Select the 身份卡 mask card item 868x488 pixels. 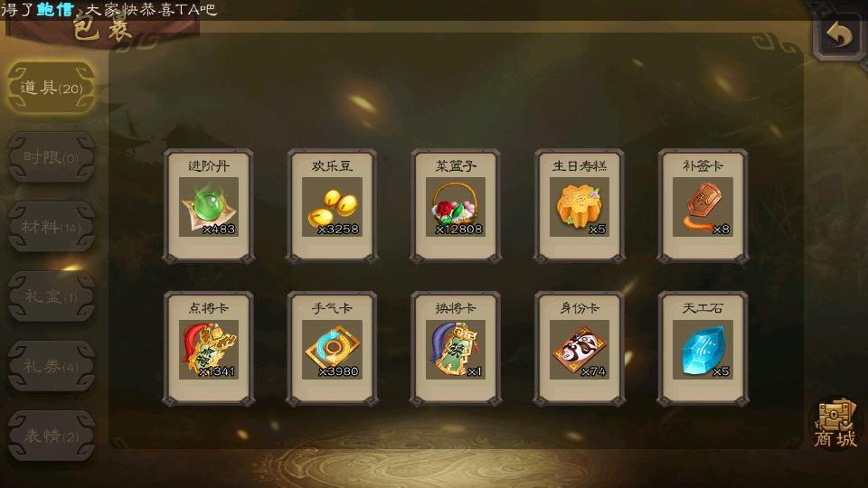point(580,349)
